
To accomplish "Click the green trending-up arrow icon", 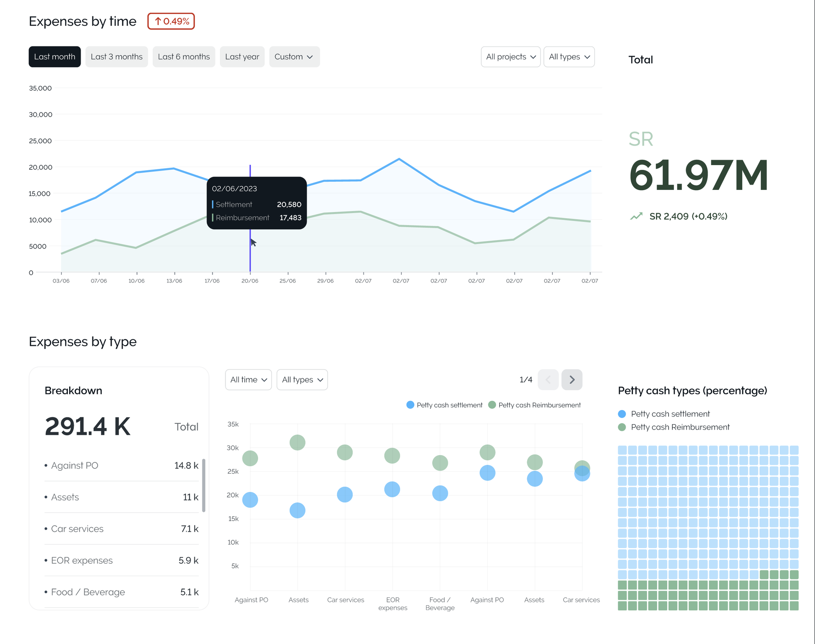I will [636, 217].
